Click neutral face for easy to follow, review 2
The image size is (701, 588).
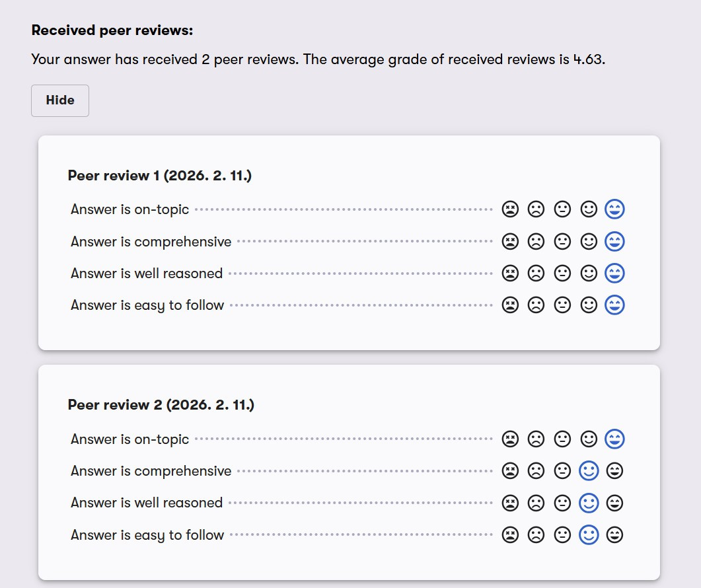coord(562,534)
